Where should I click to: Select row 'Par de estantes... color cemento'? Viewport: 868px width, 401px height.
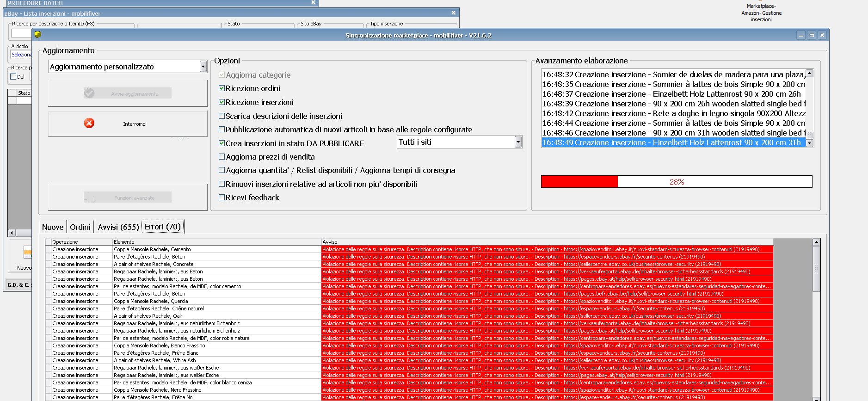409,286
